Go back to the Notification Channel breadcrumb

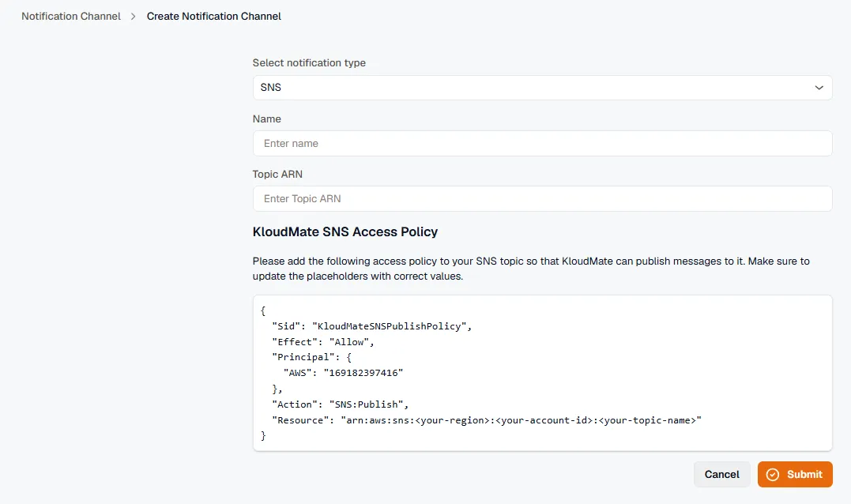[x=71, y=17]
